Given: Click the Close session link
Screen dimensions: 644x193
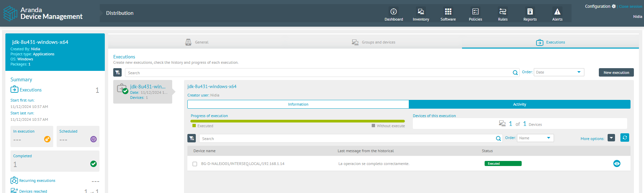Looking at the screenshot, I should pyautogui.click(x=630, y=6).
